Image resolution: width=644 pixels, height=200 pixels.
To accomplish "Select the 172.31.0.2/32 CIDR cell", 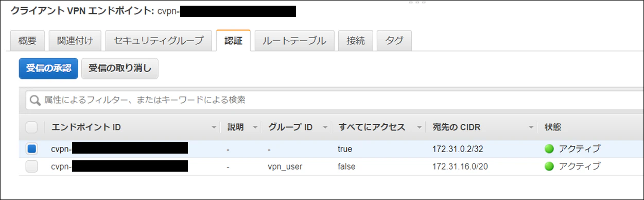I will click(458, 149).
